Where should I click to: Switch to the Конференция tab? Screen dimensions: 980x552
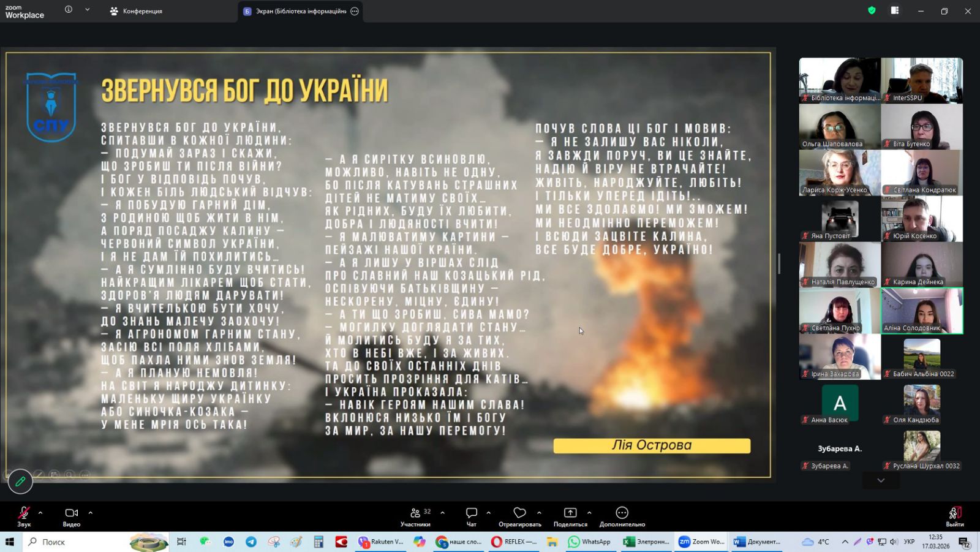pyautogui.click(x=137, y=11)
